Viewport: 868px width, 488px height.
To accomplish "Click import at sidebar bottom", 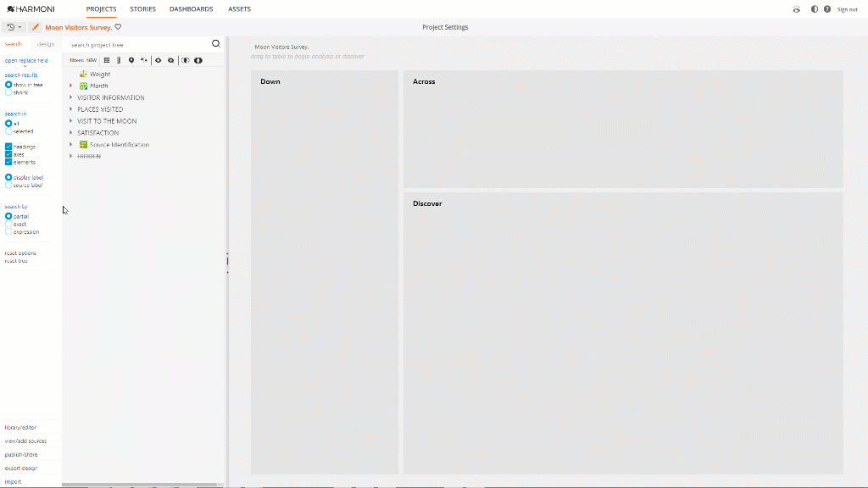I will pyautogui.click(x=13, y=481).
